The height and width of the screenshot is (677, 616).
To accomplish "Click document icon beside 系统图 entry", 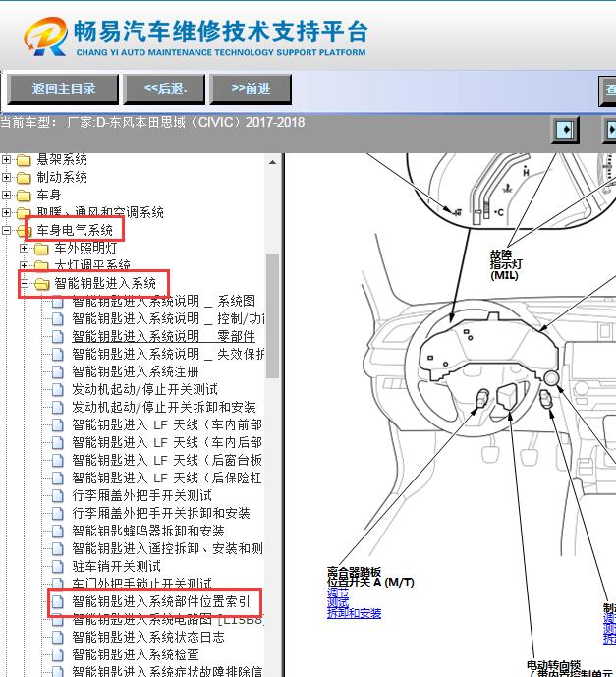I will (x=57, y=301).
